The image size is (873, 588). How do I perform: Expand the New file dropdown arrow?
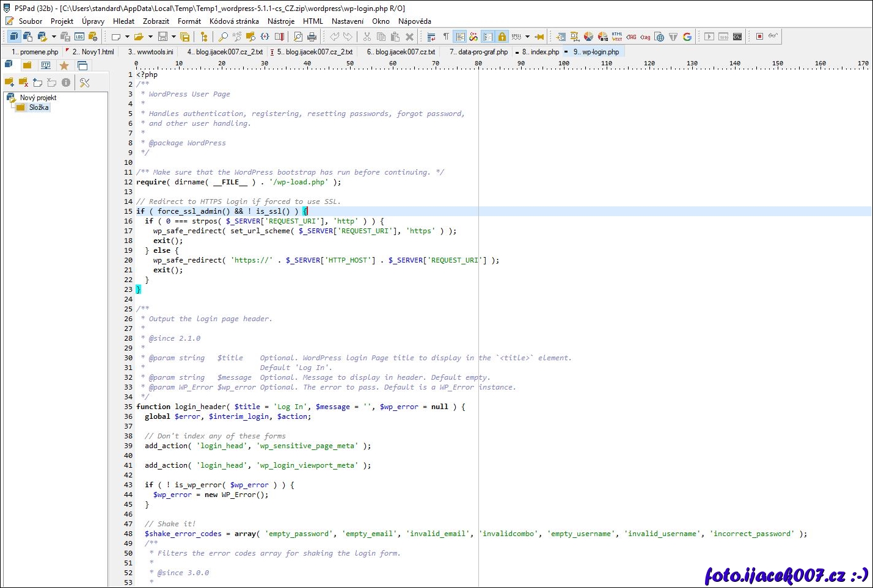coord(127,37)
